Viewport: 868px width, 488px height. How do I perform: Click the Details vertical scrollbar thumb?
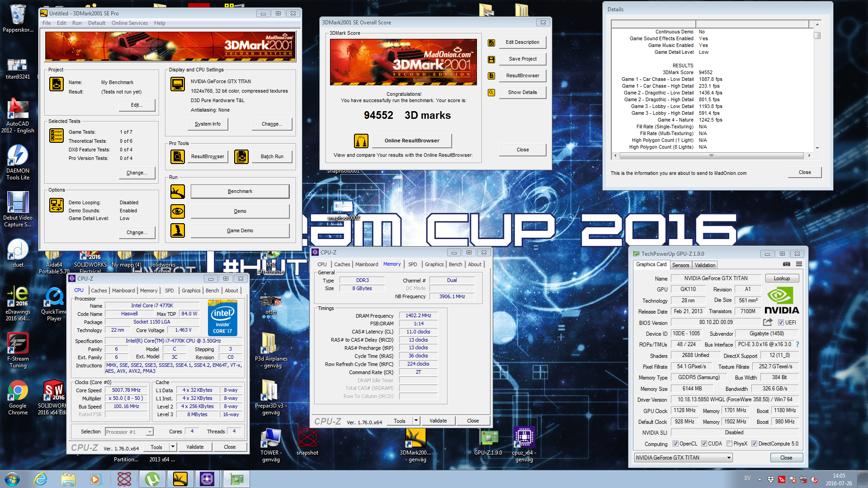pyautogui.click(x=817, y=35)
